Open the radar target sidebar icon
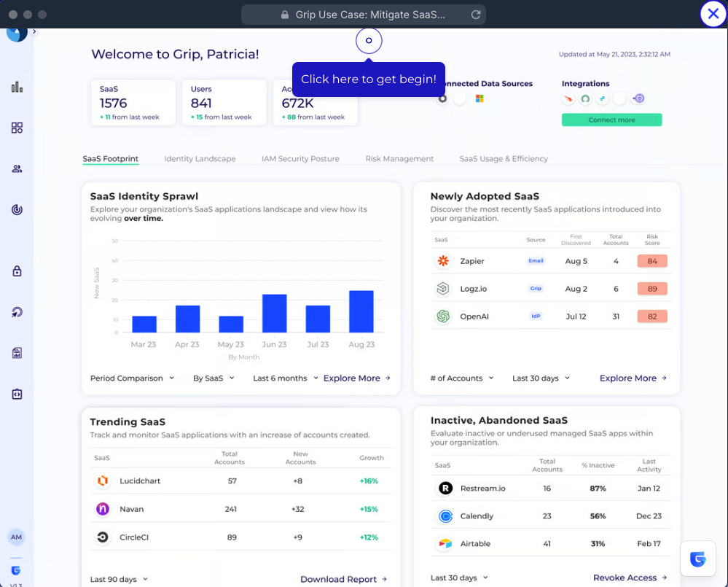The image size is (728, 587). [17, 209]
